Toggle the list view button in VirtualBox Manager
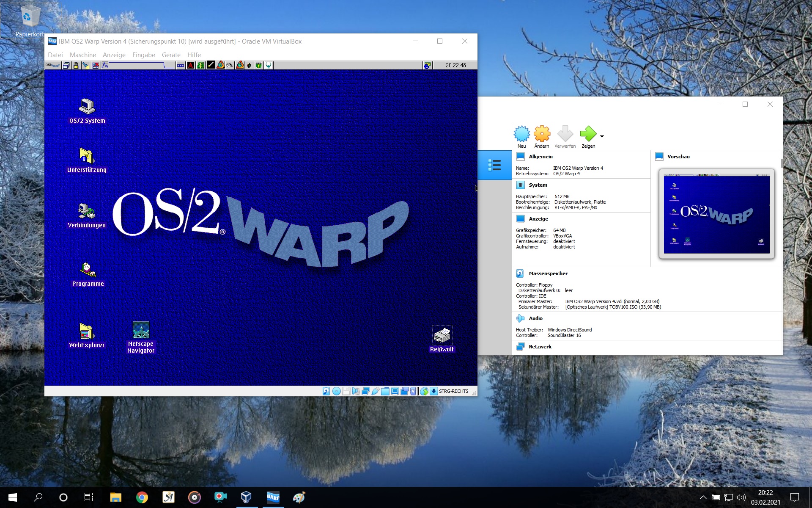This screenshot has width=812, height=508. pos(494,165)
